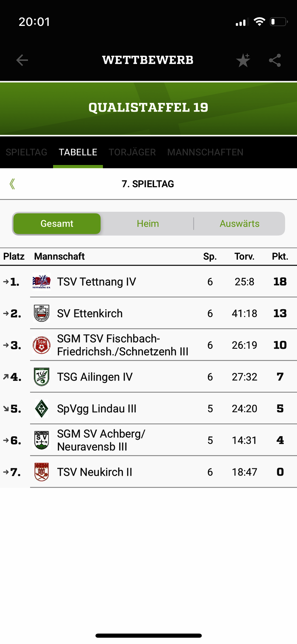The width and height of the screenshot is (297, 644).
Task: Go to previous Spieltag with chevron
Action: point(13,184)
